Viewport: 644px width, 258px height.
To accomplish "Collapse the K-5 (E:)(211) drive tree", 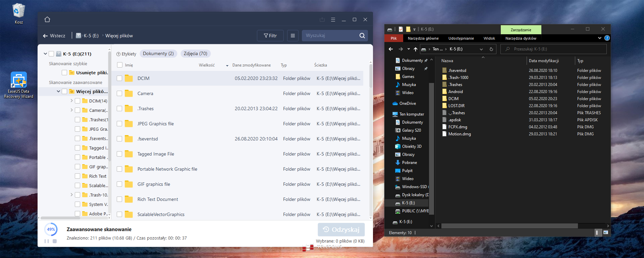I will point(45,54).
